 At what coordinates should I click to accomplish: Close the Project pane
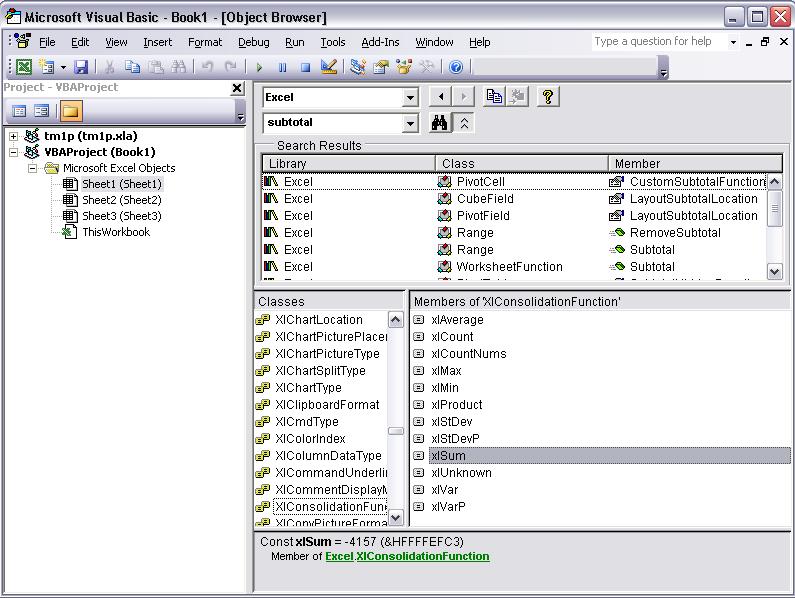click(237, 88)
